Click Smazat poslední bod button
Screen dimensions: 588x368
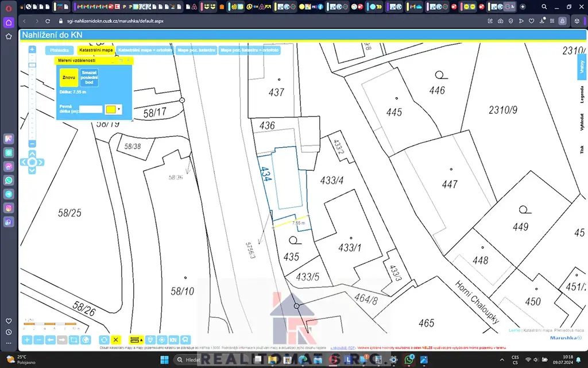click(x=89, y=78)
